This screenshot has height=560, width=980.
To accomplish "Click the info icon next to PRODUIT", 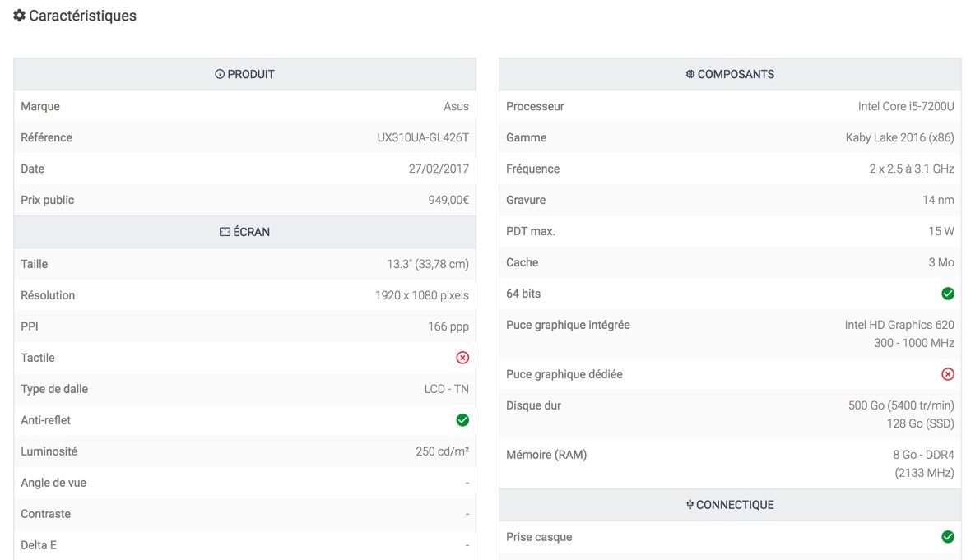I will tap(220, 74).
